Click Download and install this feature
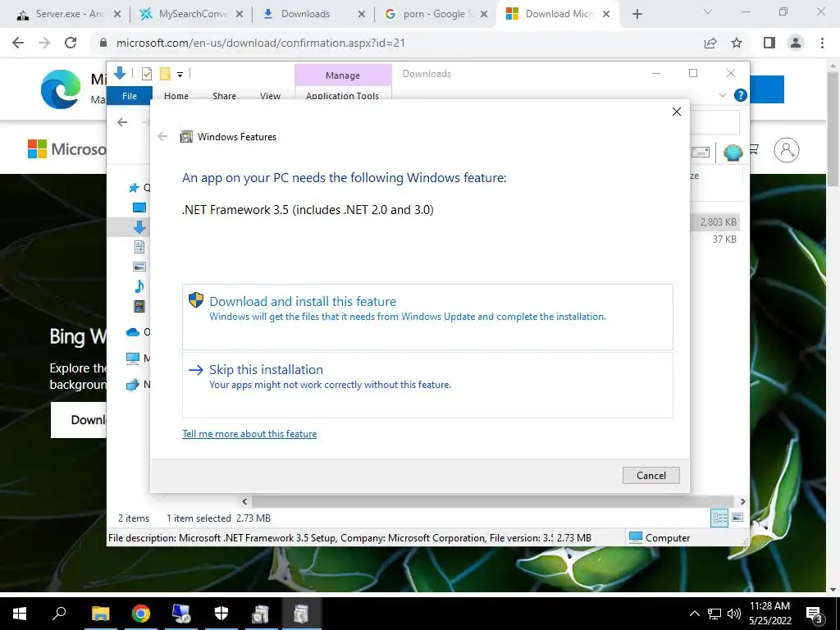 point(427,317)
